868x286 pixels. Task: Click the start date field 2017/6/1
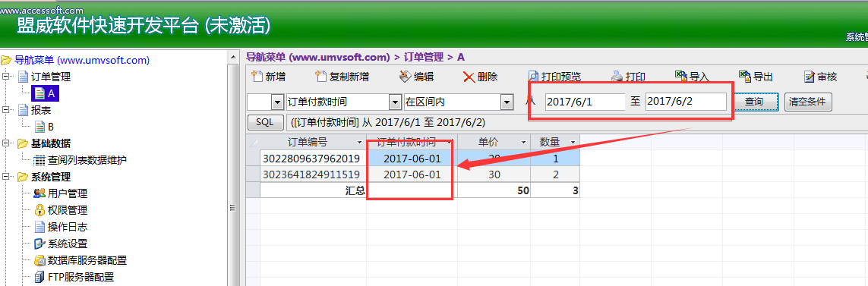coord(586,102)
